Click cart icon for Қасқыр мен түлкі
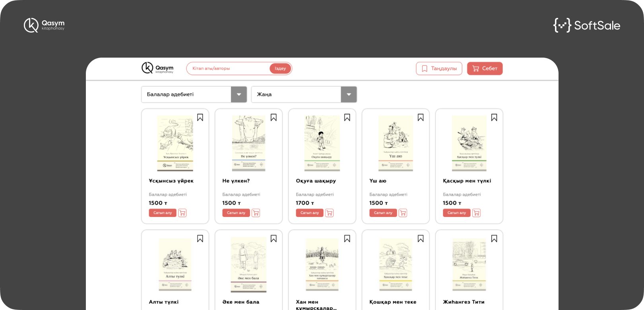This screenshot has width=644, height=310. coord(477,213)
